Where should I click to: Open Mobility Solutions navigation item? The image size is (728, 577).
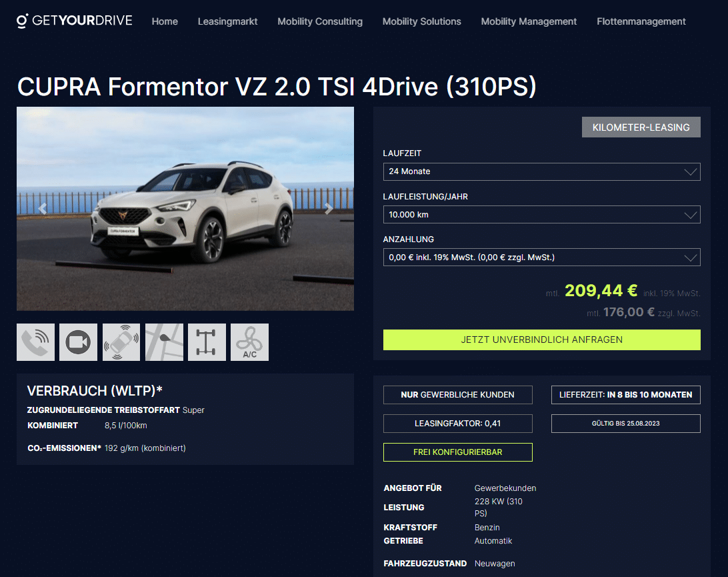[x=421, y=21]
